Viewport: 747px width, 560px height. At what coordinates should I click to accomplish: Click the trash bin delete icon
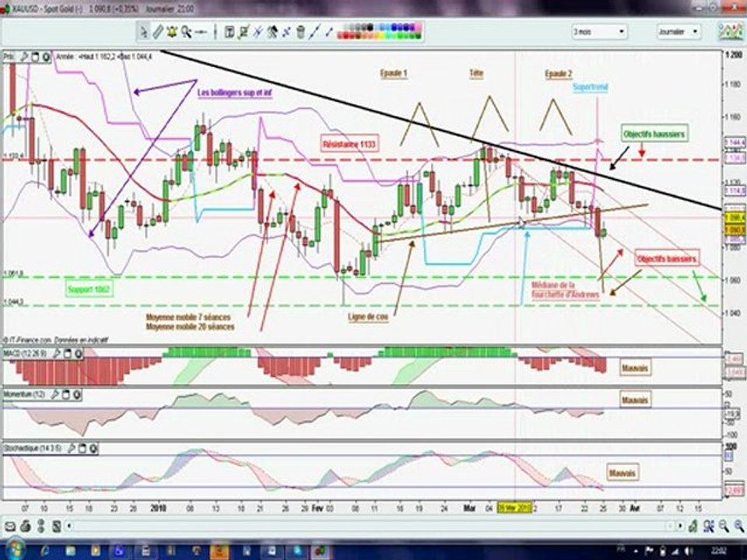300,33
